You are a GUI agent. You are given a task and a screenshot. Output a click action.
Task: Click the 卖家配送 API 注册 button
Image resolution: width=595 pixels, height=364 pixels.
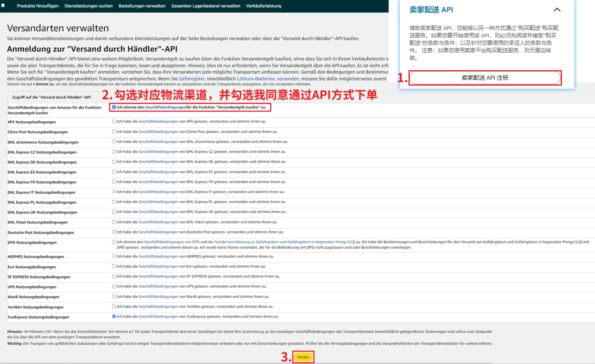485,78
